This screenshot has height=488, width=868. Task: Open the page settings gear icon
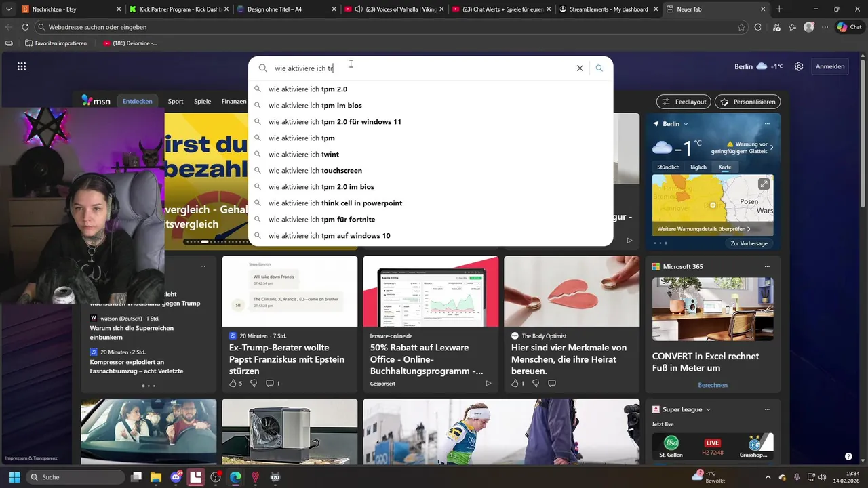[x=799, y=66]
